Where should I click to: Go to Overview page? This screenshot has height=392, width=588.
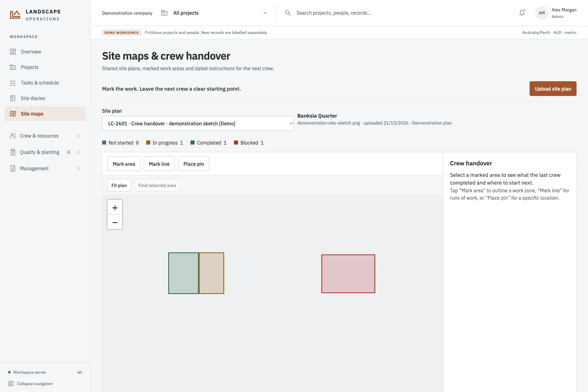[x=45, y=52]
